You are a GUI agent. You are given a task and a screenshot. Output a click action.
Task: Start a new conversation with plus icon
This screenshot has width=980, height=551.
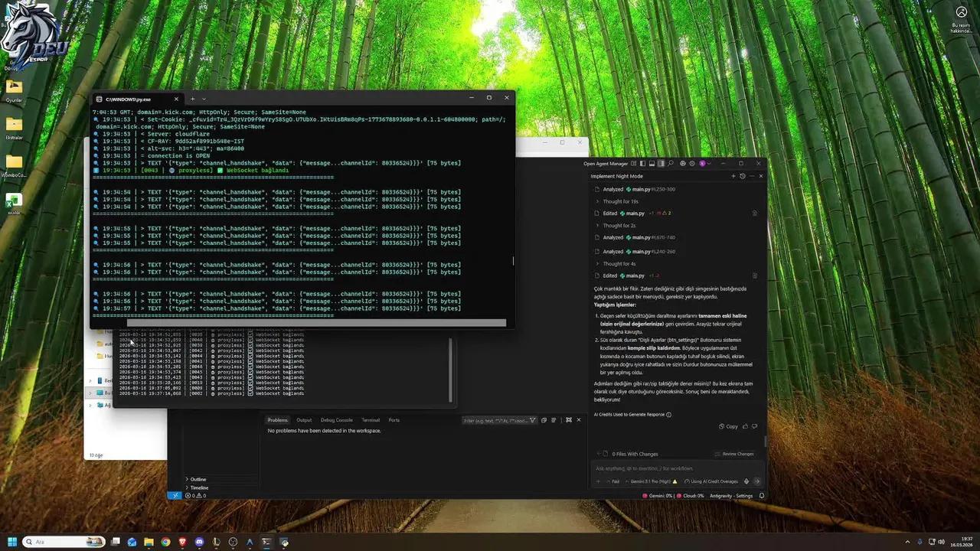tap(733, 176)
